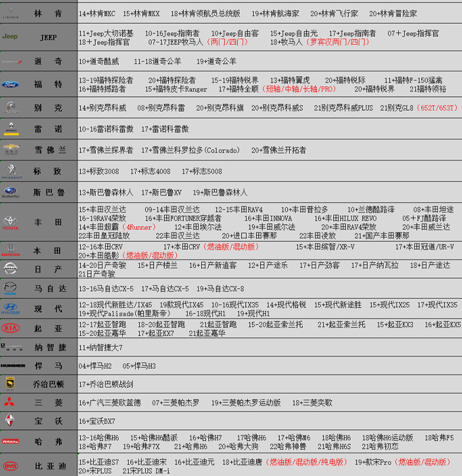Click red 罗宾汉两门/四门 note

pyautogui.click(x=337, y=42)
